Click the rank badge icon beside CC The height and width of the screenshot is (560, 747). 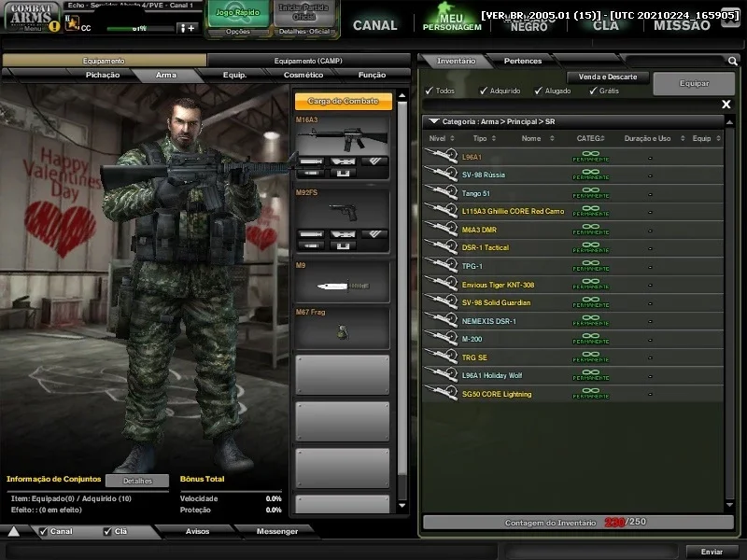tap(72, 22)
